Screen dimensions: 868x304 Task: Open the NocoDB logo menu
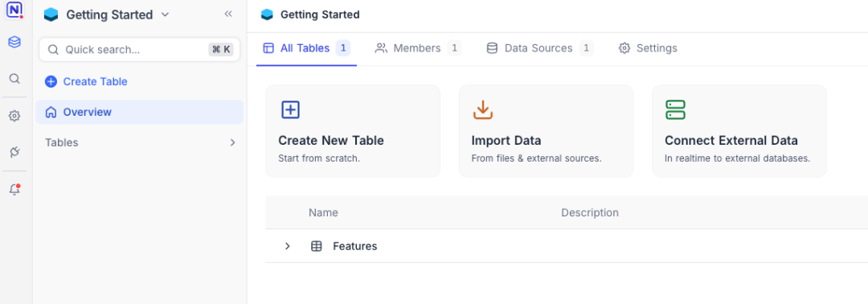click(x=15, y=10)
